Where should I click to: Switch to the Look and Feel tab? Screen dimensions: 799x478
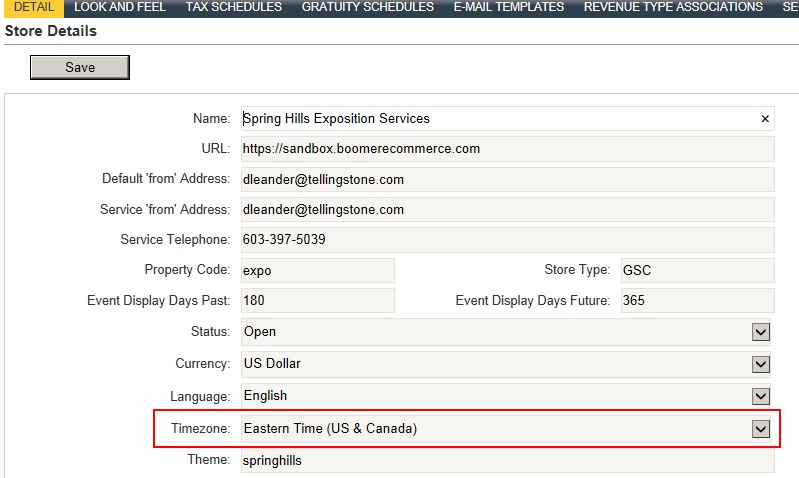119,7
